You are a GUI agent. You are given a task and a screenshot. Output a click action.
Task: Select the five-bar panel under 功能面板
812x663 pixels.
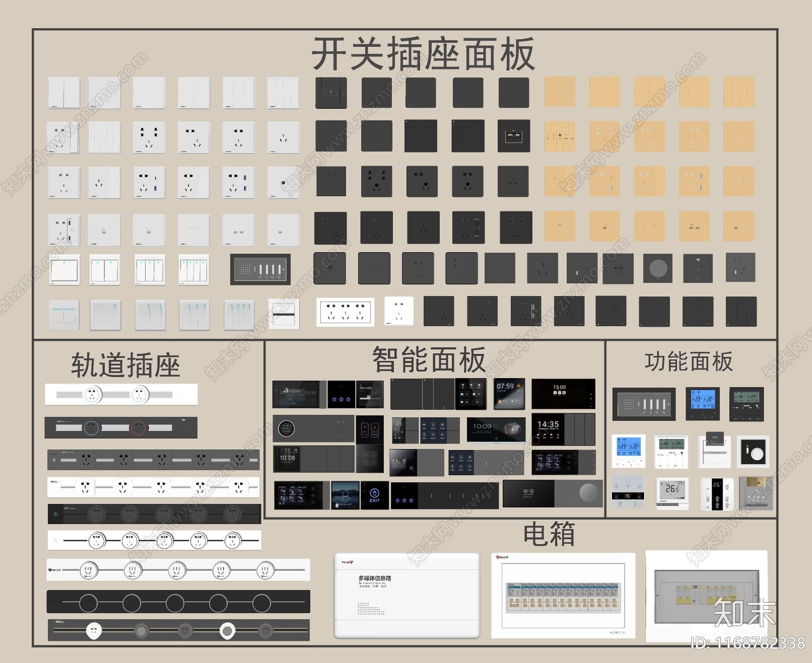(x=644, y=404)
